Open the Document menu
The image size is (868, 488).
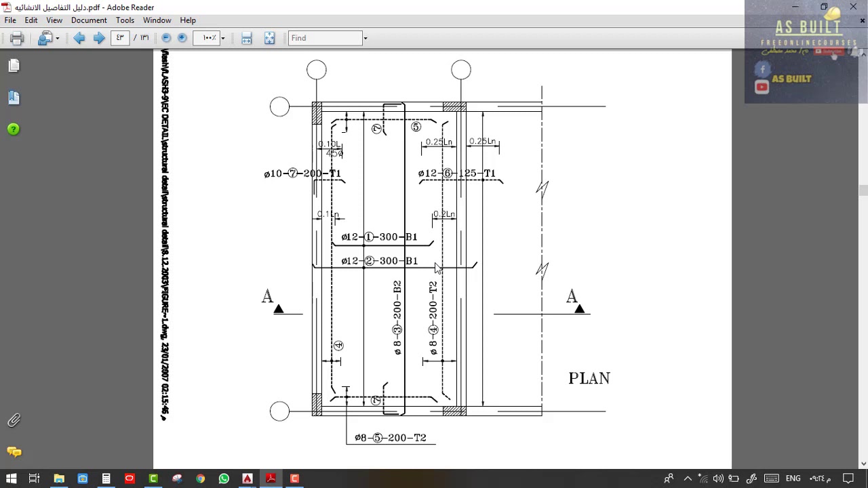tap(89, 20)
